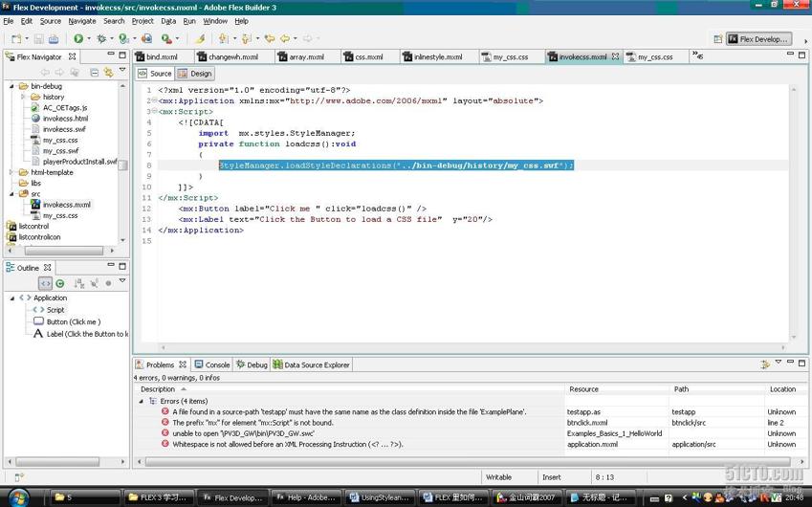Collapse the Errors (4 items) group

[x=142, y=402]
